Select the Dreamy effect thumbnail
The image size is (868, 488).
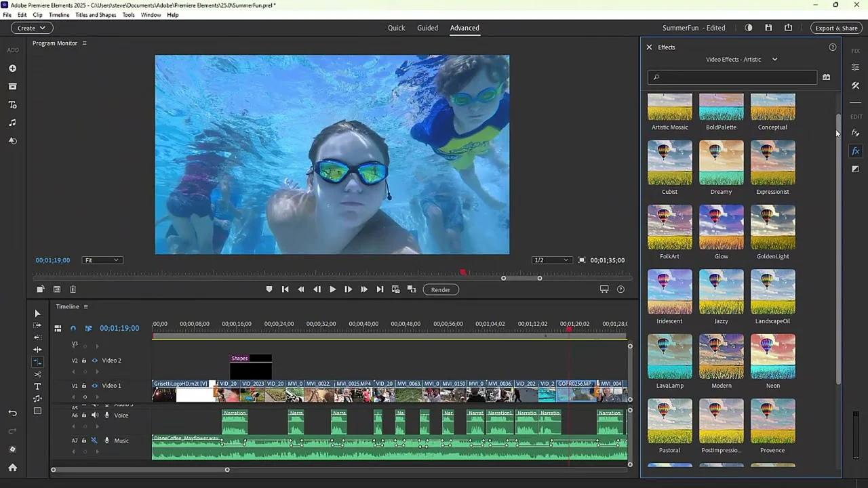click(721, 163)
